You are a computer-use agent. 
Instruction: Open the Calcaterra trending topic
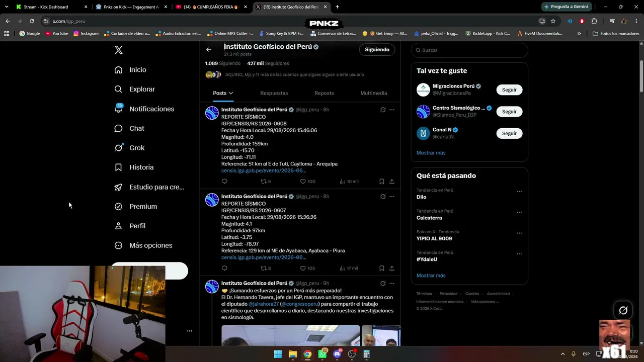point(429,218)
